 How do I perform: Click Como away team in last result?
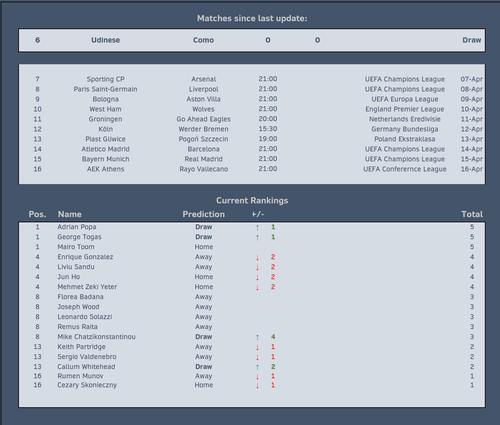point(203,40)
